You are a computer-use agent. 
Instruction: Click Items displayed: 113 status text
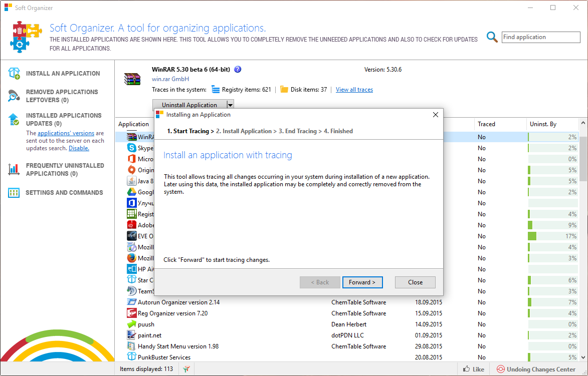coord(146,369)
